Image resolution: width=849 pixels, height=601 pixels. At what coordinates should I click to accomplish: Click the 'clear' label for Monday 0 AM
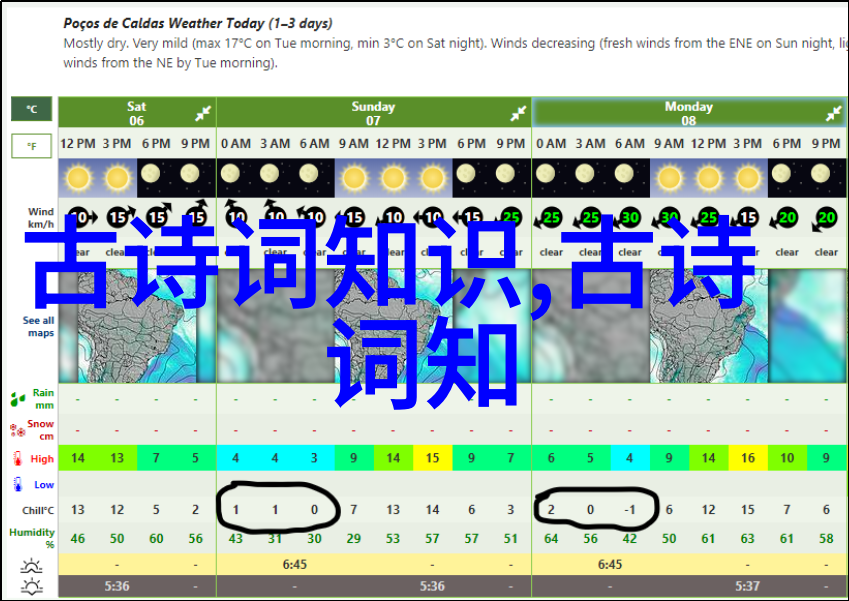click(x=551, y=252)
